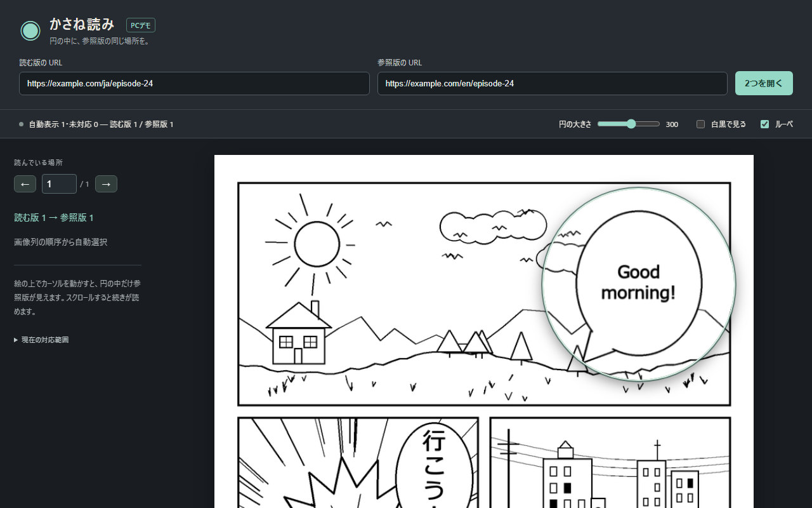
Task: Click the house drawing in the comic panel
Action: 299,333
